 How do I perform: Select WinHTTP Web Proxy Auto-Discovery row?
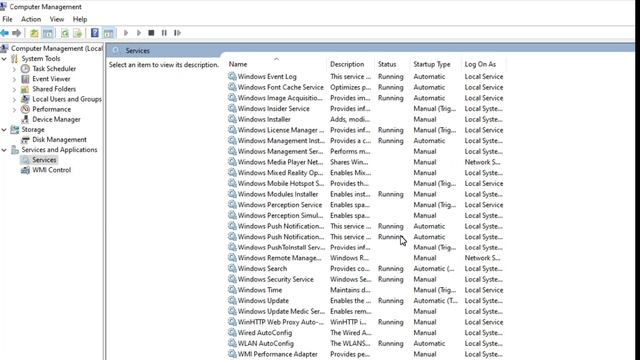pyautogui.click(x=366, y=322)
